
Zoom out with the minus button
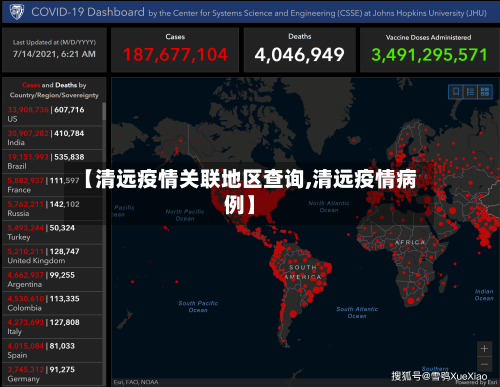(484, 364)
